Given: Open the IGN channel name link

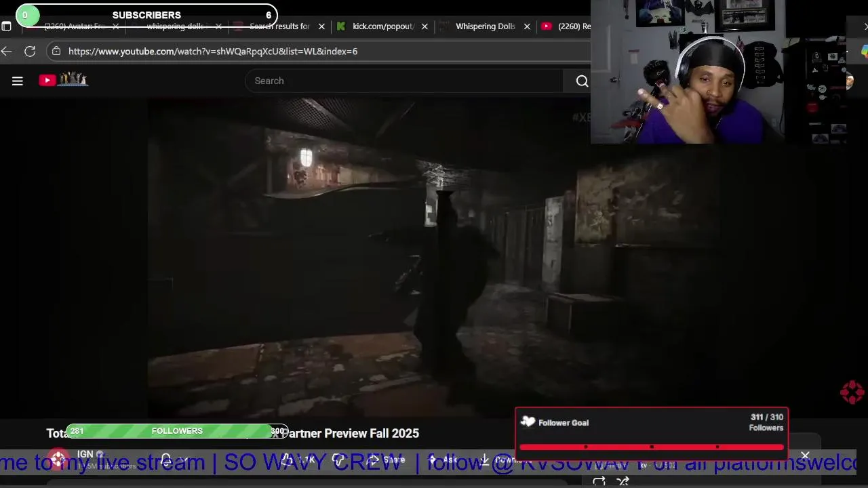Looking at the screenshot, I should click(x=85, y=454).
